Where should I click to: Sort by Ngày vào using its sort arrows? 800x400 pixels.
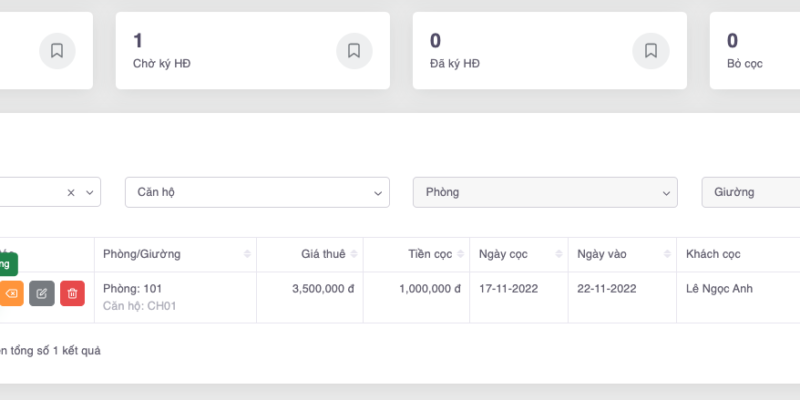[x=666, y=255]
